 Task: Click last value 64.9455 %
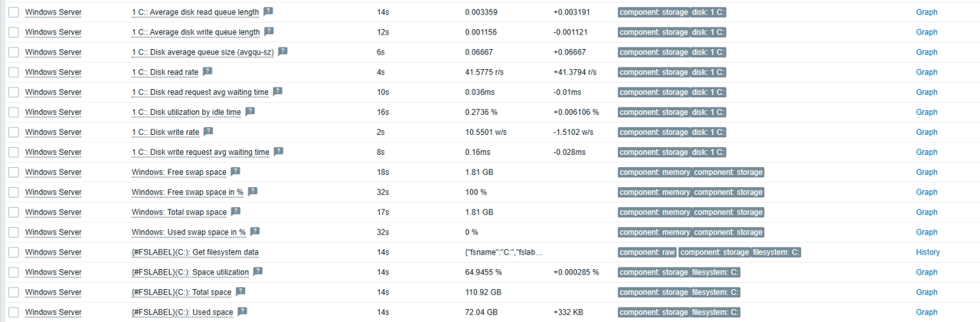484,271
